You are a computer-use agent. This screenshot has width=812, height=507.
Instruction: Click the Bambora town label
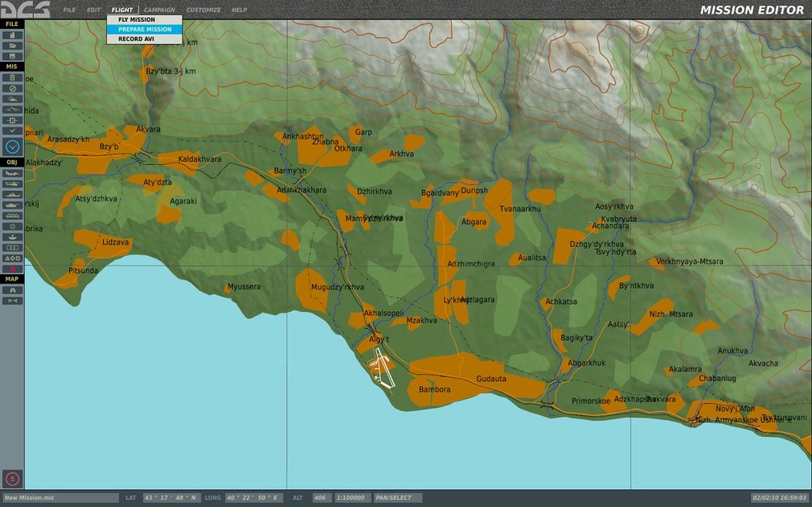pyautogui.click(x=434, y=389)
